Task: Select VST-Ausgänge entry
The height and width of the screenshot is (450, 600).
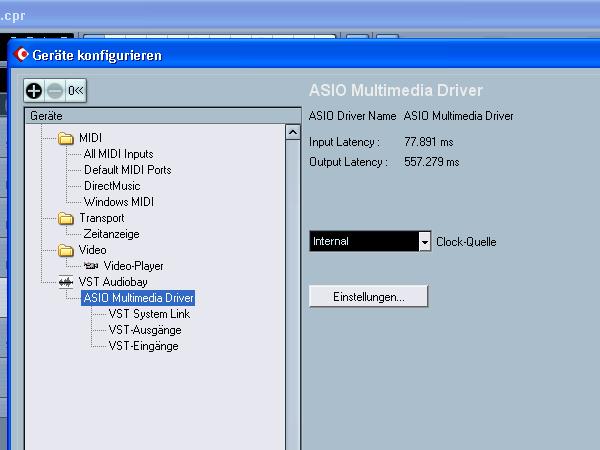Action: (145, 330)
